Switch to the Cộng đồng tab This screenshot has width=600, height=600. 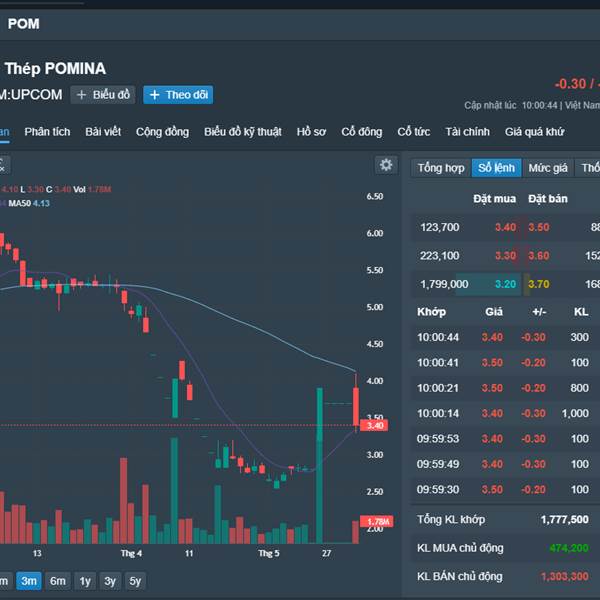tap(162, 132)
